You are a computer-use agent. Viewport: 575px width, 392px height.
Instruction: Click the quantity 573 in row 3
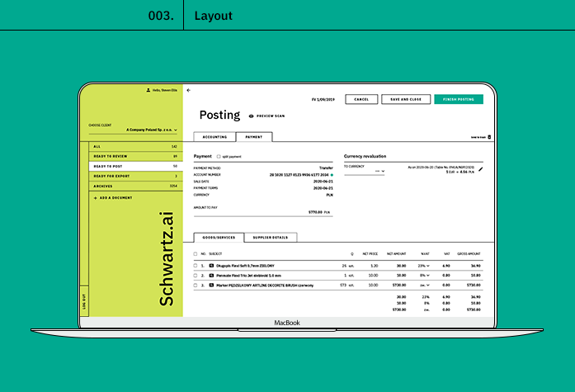343,285
